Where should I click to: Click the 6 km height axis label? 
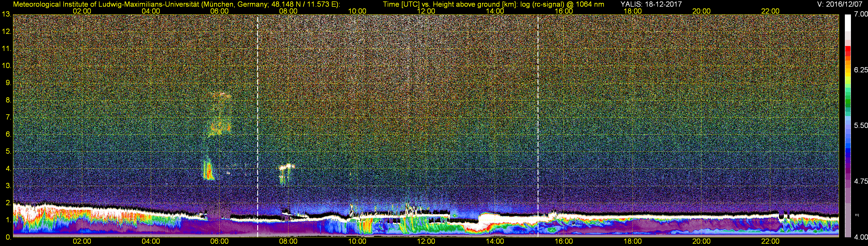point(8,135)
